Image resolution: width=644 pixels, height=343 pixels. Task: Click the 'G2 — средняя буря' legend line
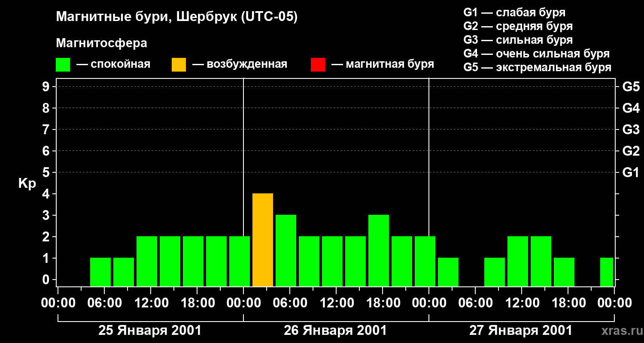coord(518,26)
